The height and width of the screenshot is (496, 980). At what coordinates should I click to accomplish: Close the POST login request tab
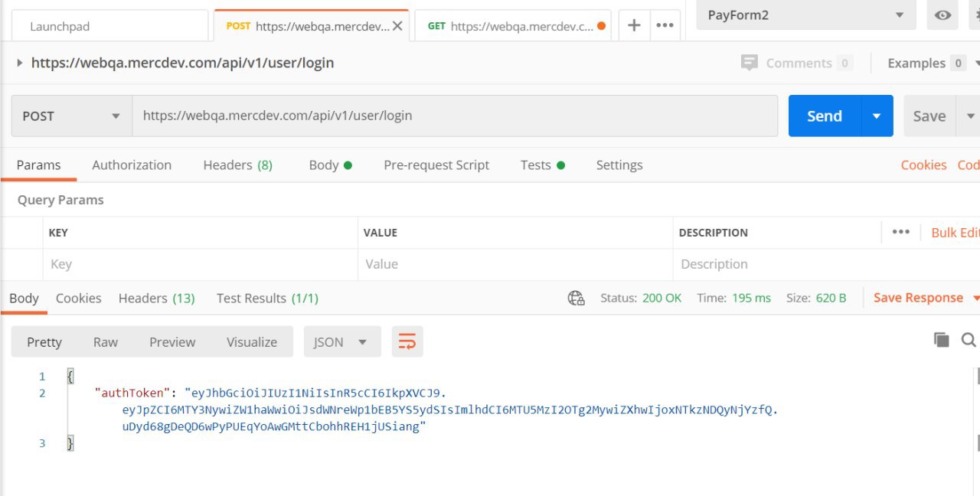397,26
